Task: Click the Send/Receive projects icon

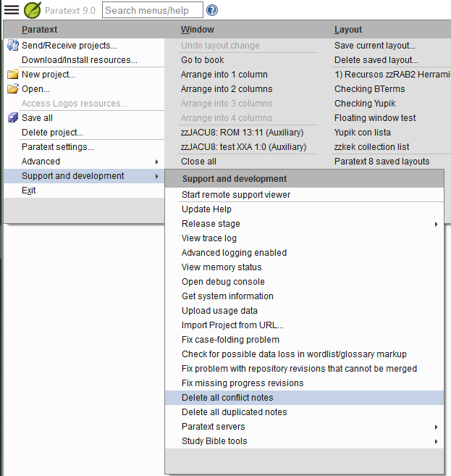Action: pos(12,46)
